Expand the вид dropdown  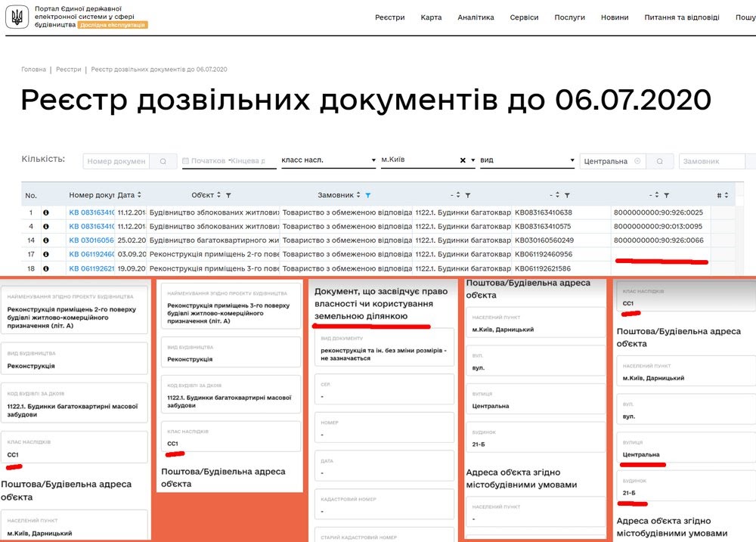572,161
